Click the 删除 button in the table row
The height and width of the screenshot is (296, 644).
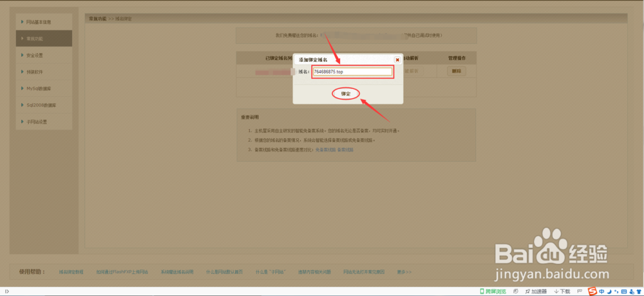pos(457,71)
